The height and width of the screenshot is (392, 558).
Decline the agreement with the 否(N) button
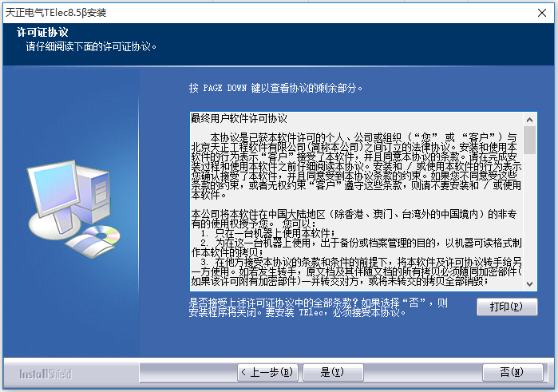point(510,372)
